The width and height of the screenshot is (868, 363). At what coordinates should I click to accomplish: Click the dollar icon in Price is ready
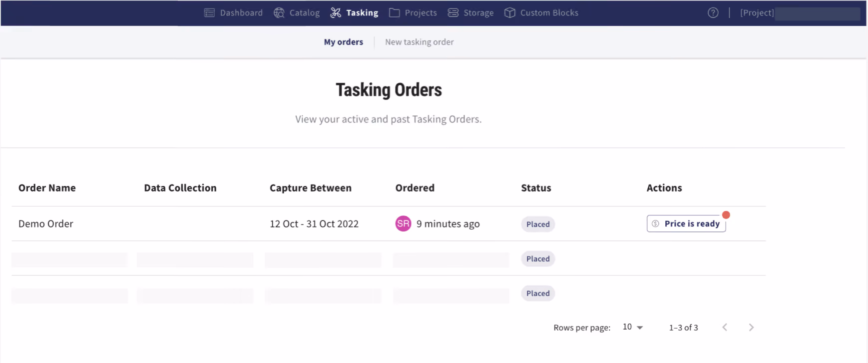tap(655, 223)
